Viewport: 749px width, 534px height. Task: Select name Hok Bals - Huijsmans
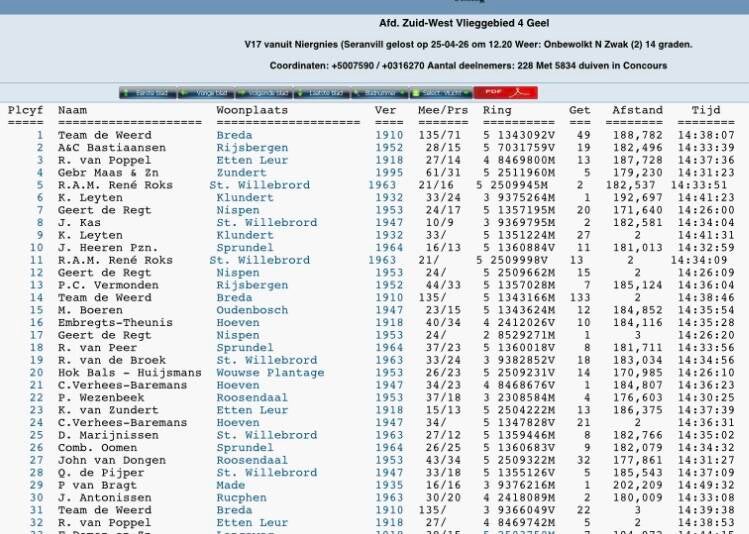[129, 373]
